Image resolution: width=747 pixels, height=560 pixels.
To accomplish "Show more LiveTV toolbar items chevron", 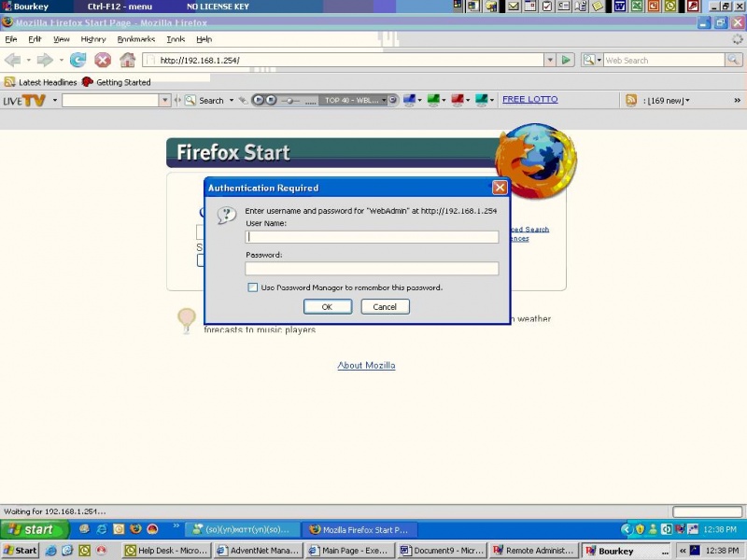I will pos(737,101).
